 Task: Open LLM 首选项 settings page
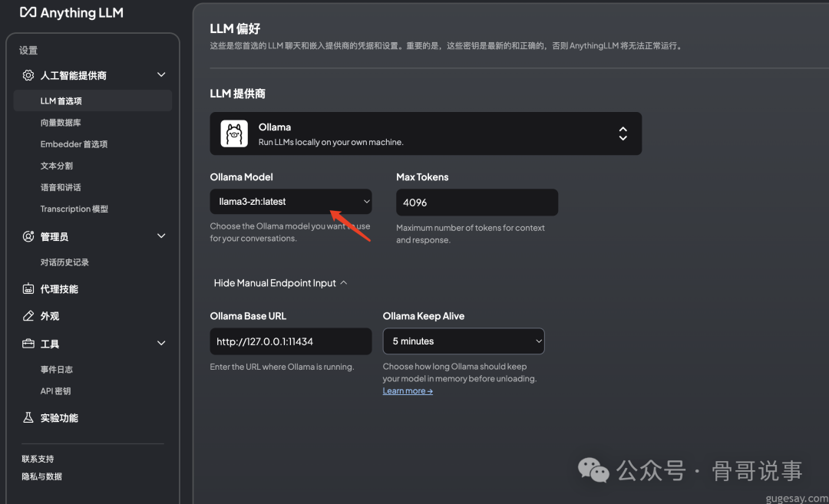click(x=93, y=100)
